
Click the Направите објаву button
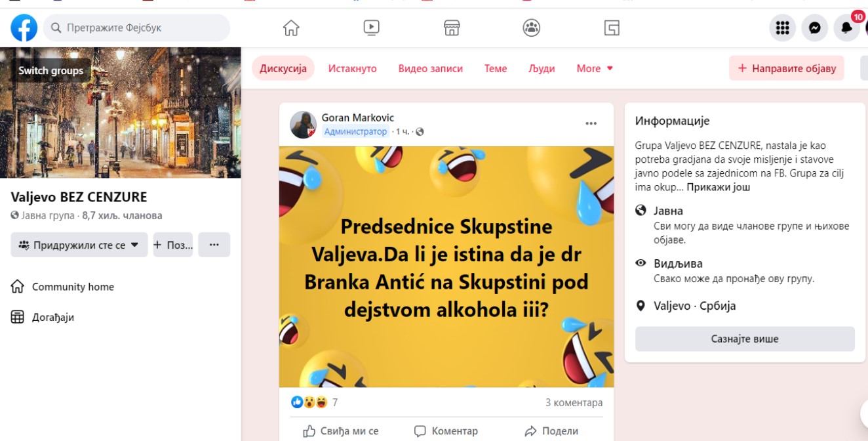click(787, 68)
